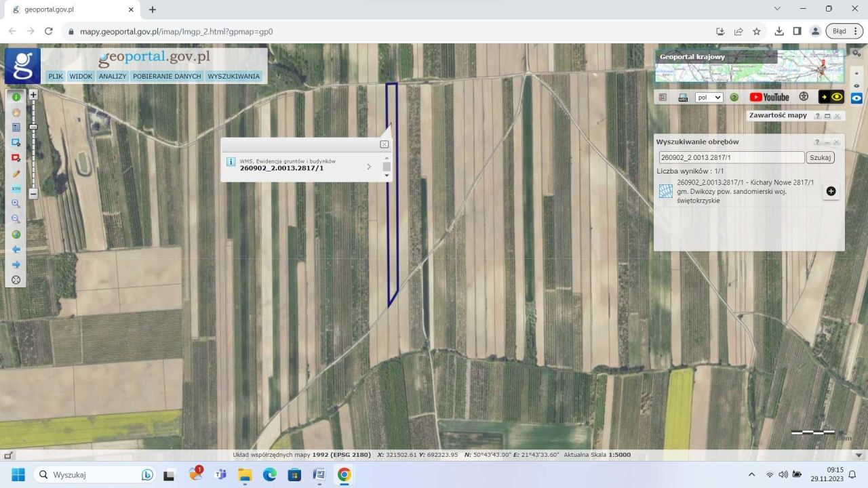Open the pol language dropdown
The width and height of the screenshot is (868, 488).
point(709,97)
